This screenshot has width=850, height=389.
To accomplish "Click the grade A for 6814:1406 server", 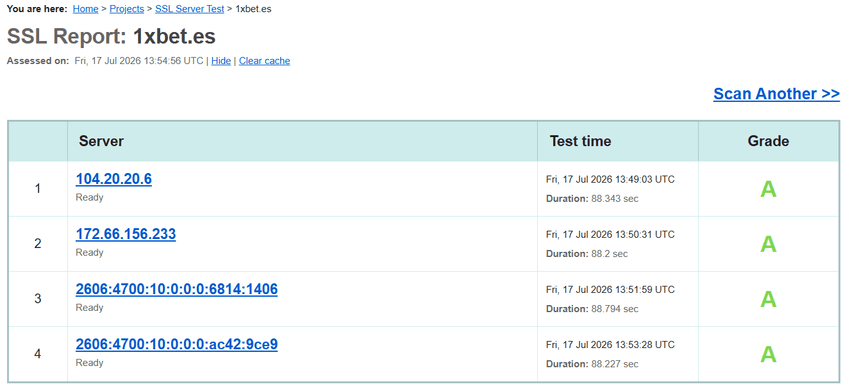I will click(768, 300).
